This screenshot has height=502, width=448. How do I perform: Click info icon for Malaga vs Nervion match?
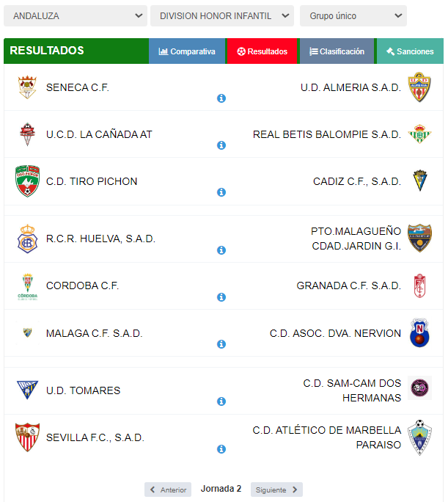pos(221,344)
